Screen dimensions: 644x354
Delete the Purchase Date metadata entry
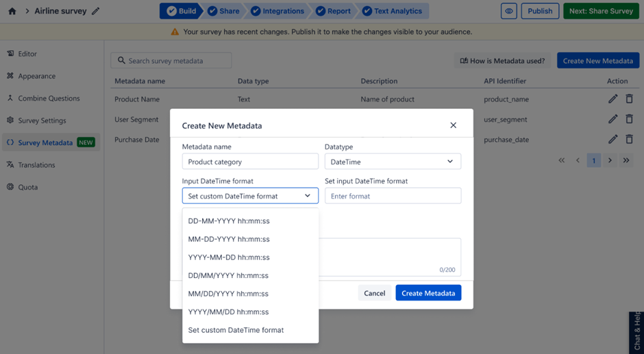[629, 140]
